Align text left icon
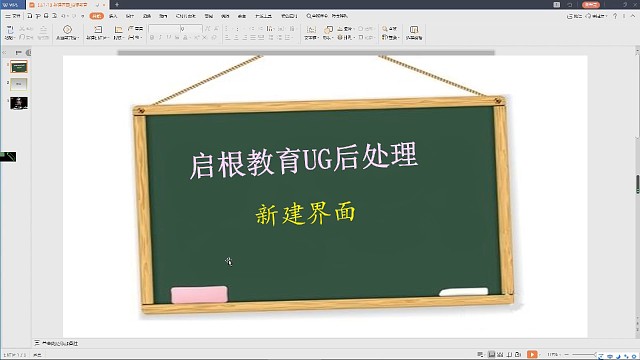 click(x=228, y=38)
